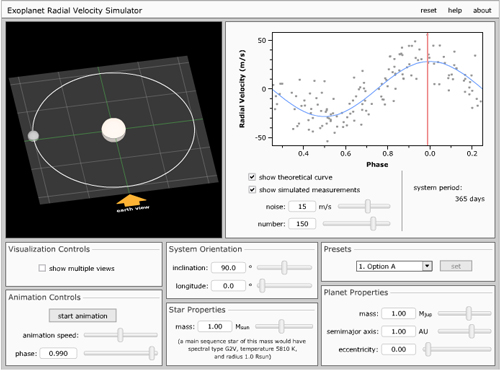The width and height of the screenshot is (500, 370).
Task: Click the animation speed slider knob
Action: pyautogui.click(x=120, y=335)
